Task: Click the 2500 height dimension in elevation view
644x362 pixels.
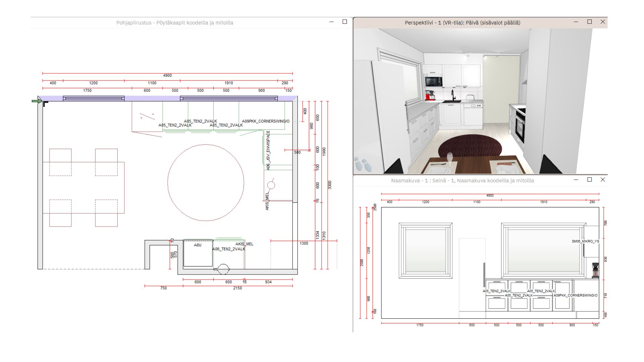Action: tap(362, 262)
